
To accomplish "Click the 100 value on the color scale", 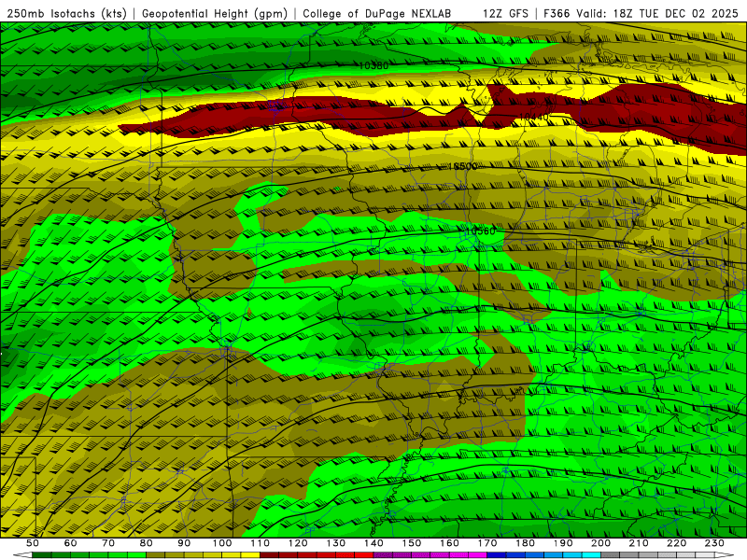I will pyautogui.click(x=222, y=543).
